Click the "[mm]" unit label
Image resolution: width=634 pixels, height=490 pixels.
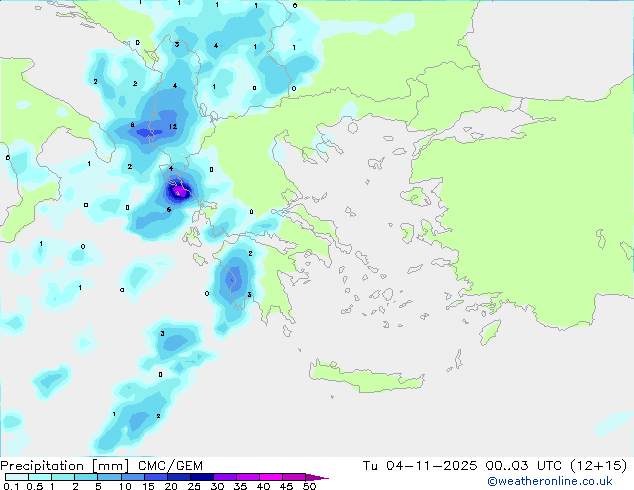[111, 466]
